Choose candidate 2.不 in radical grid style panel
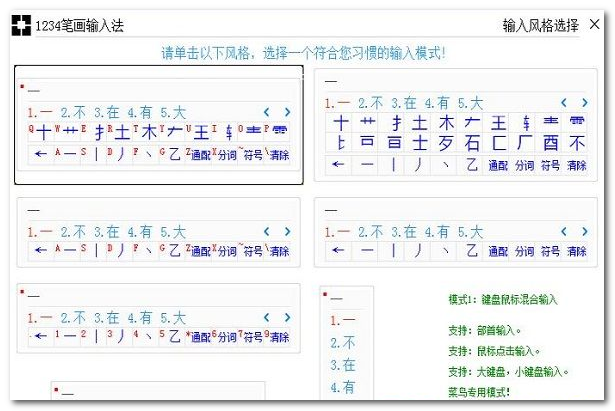Screen dimensions: 615x411 point(371,104)
